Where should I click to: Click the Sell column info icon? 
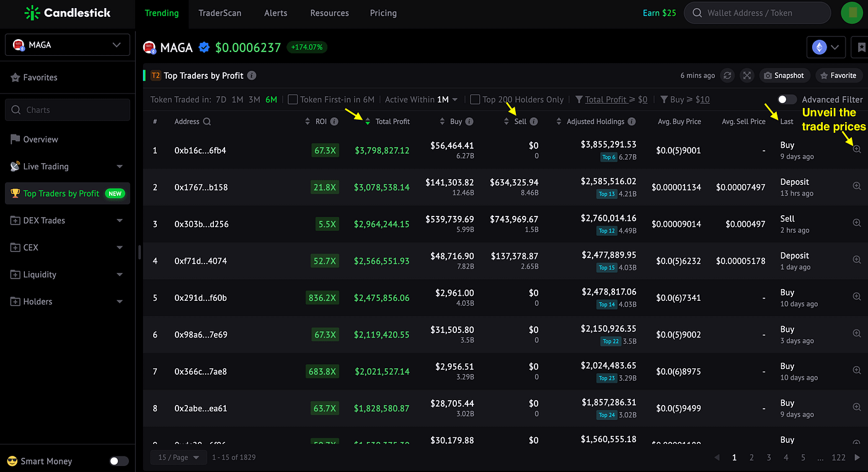[x=534, y=122]
